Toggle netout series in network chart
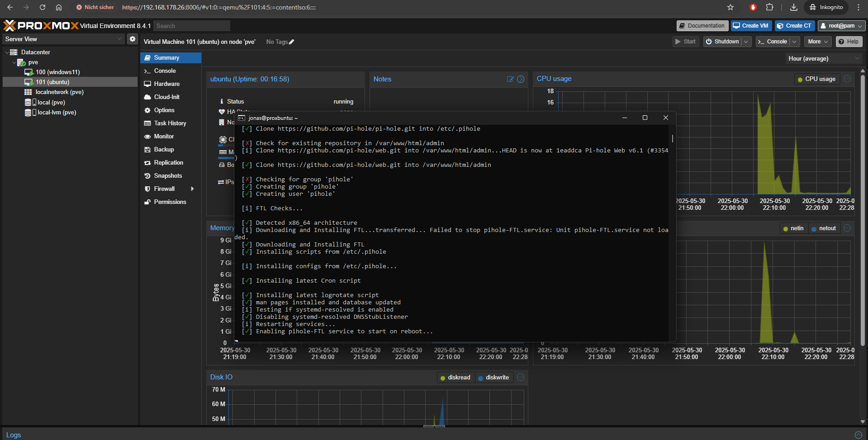Screen dimensions: 868x440 pos(824,228)
